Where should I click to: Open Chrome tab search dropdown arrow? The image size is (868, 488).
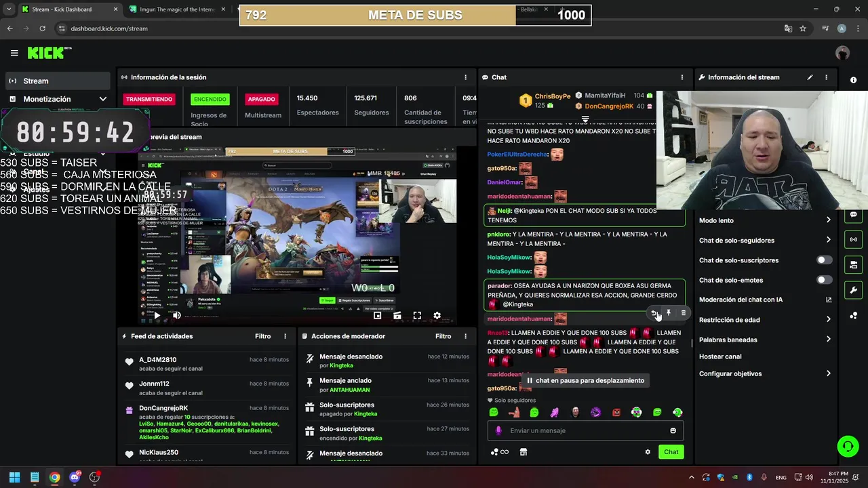coord(9,9)
